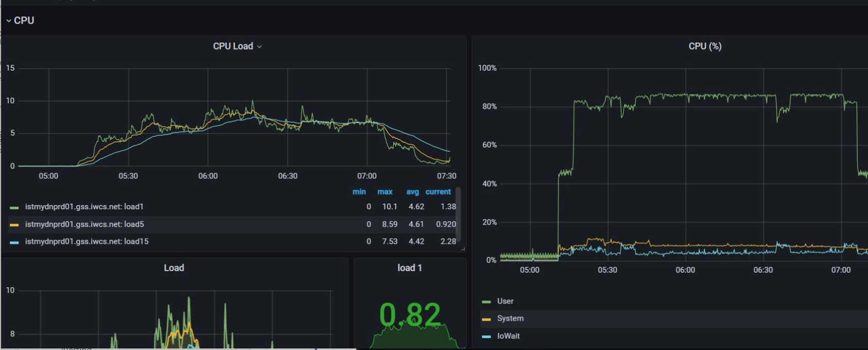Show only istmydnprd01 load5 series

coord(85,224)
